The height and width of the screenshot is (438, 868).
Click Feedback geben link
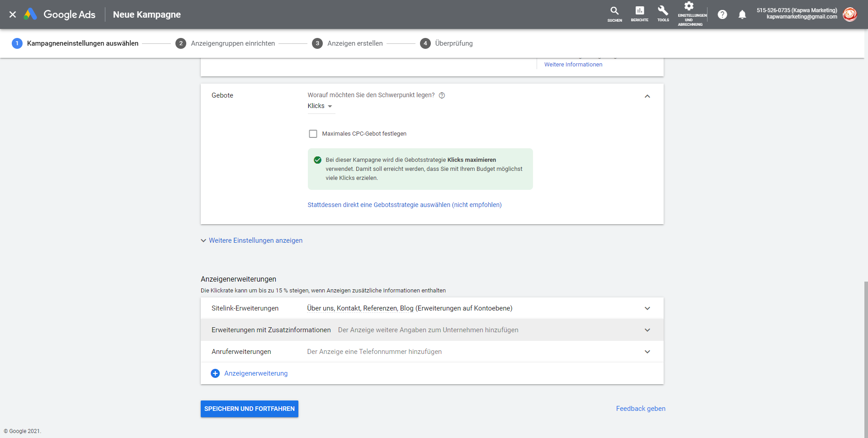641,409
